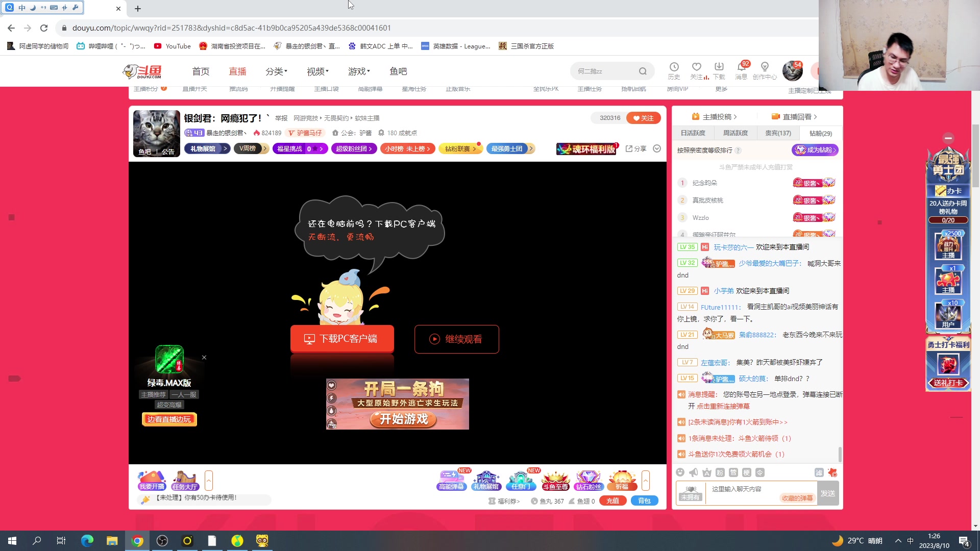
Task: Open the 礼物展馆 gift gallery
Action: pyautogui.click(x=486, y=480)
